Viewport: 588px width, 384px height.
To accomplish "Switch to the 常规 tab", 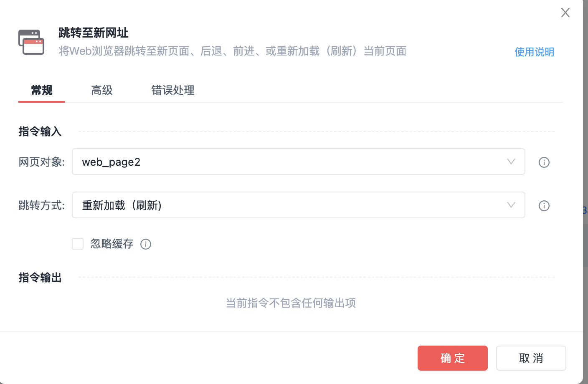I will click(x=42, y=90).
